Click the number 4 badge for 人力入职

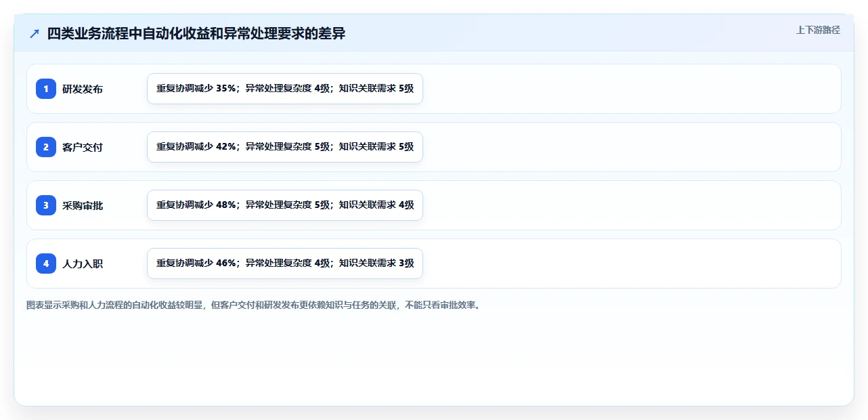[x=46, y=264]
